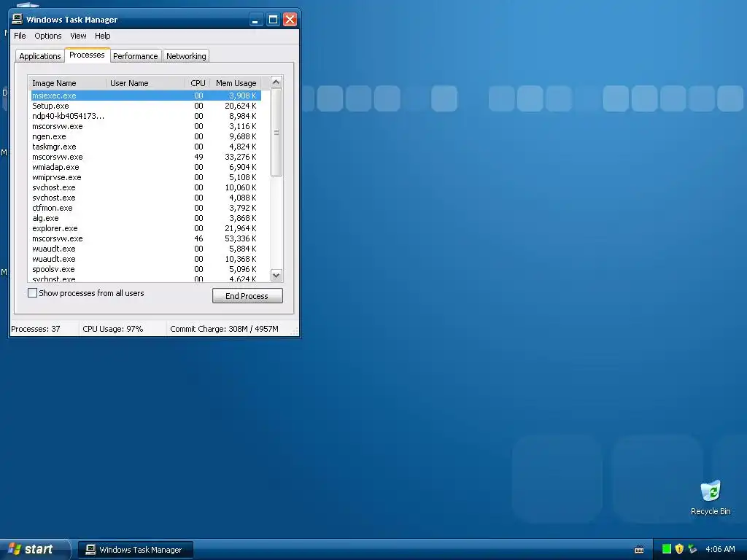This screenshot has height=560, width=747.
Task: Enable Show processes from all users
Action: click(x=32, y=293)
